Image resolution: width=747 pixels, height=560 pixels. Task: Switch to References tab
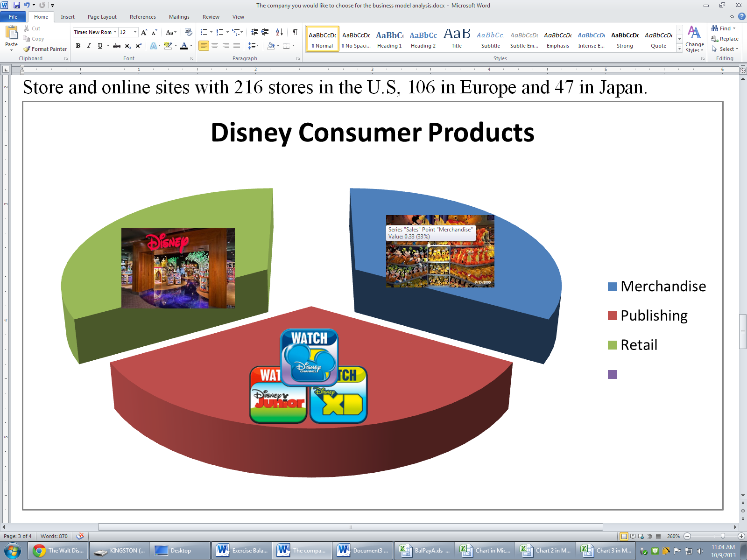click(x=143, y=17)
